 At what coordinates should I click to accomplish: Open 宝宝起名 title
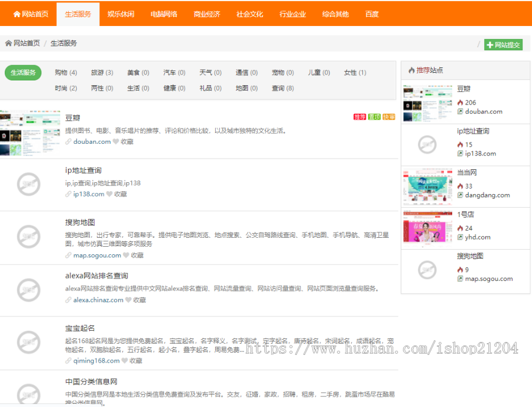pyautogui.click(x=80, y=328)
